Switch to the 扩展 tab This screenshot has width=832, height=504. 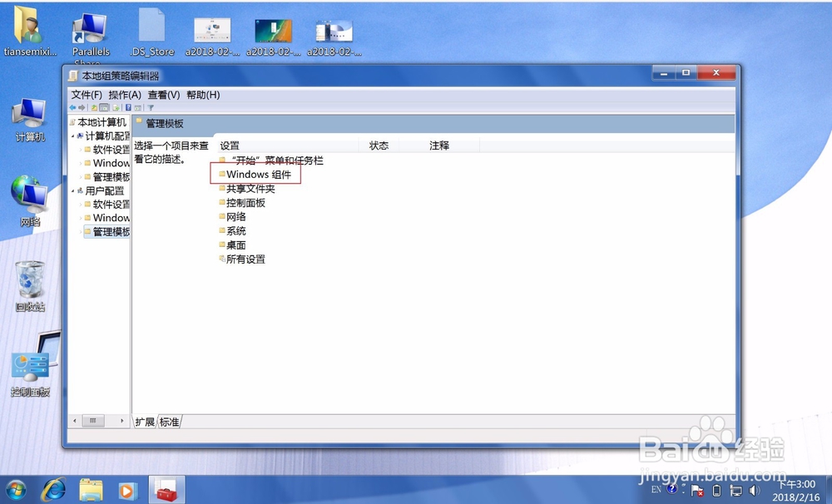coord(144,422)
